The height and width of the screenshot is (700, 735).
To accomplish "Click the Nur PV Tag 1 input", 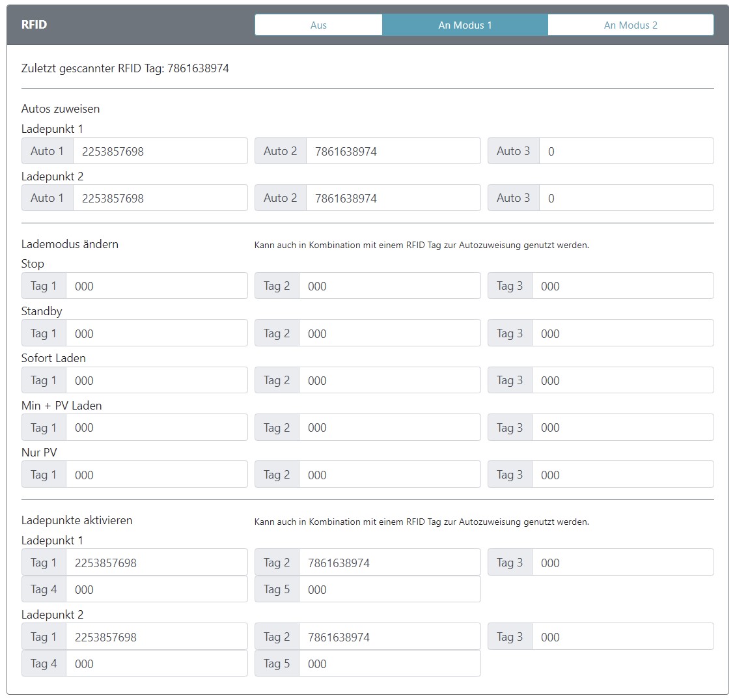I will point(156,475).
